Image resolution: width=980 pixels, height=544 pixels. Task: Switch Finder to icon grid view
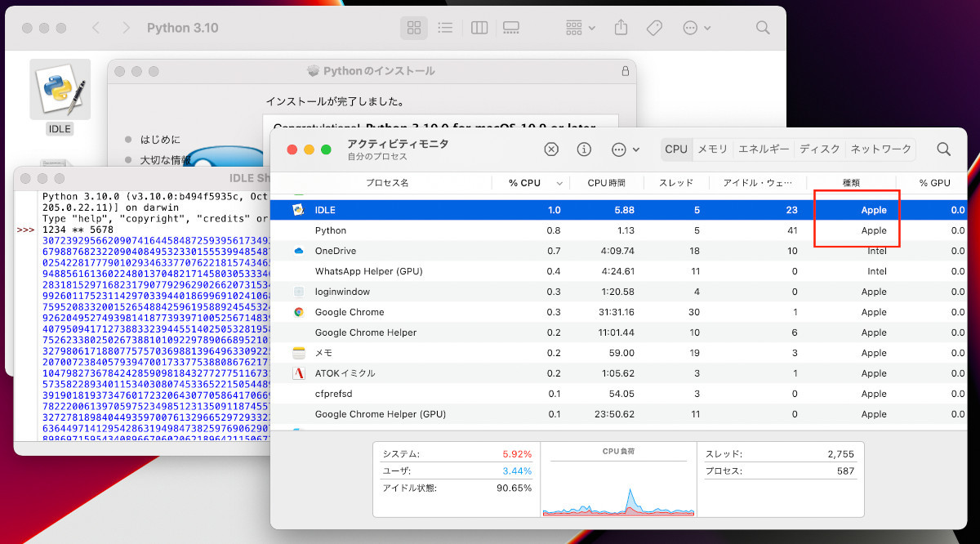coord(414,28)
